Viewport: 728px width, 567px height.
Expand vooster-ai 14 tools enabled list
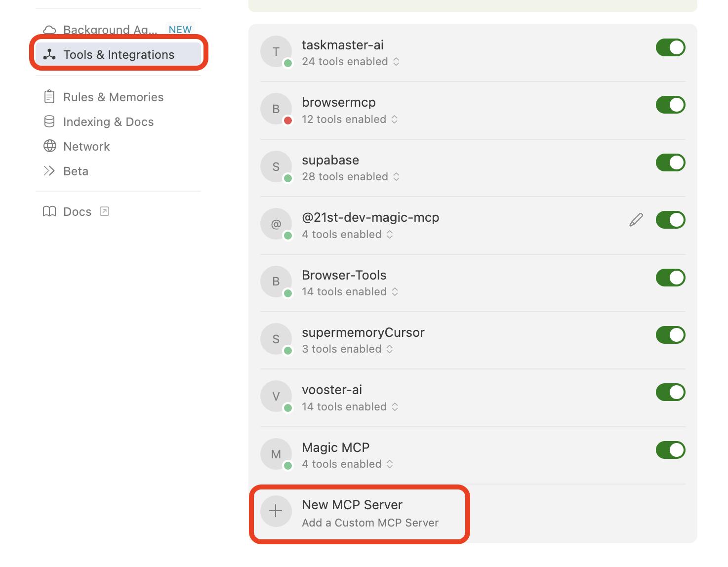[x=350, y=406]
